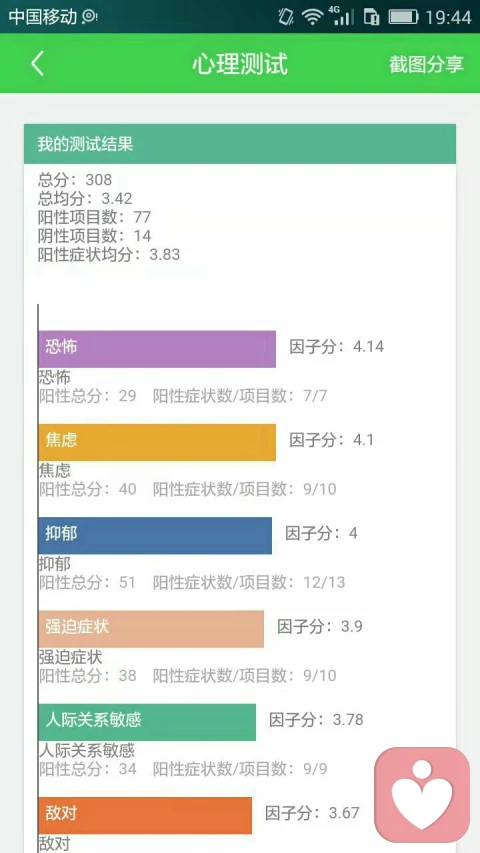
Task: Tap the 总分：308 text line
Action: pos(75,180)
